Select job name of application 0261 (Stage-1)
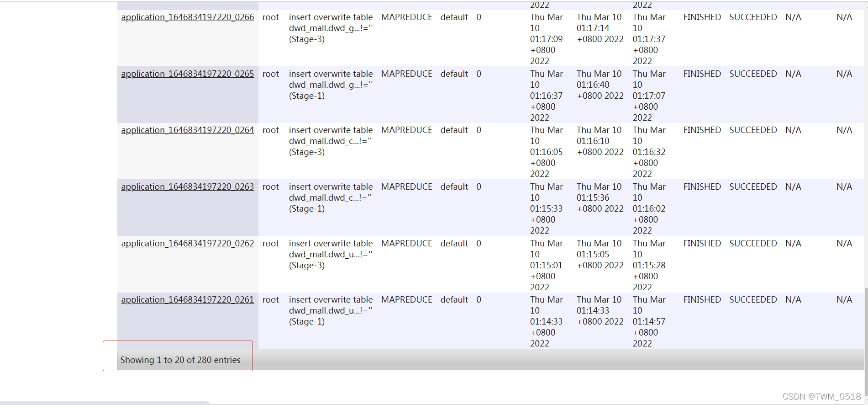Screen dimensions: 868x405 click(331, 311)
